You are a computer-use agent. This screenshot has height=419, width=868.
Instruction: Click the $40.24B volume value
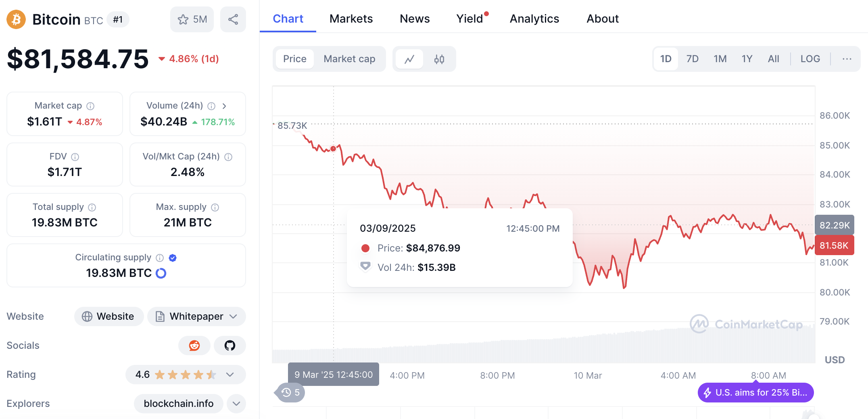point(164,122)
